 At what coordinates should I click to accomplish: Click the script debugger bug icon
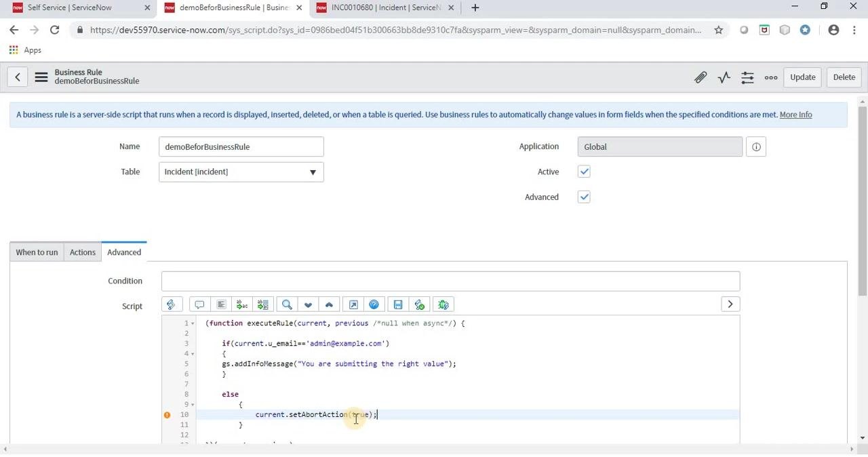tap(443, 305)
